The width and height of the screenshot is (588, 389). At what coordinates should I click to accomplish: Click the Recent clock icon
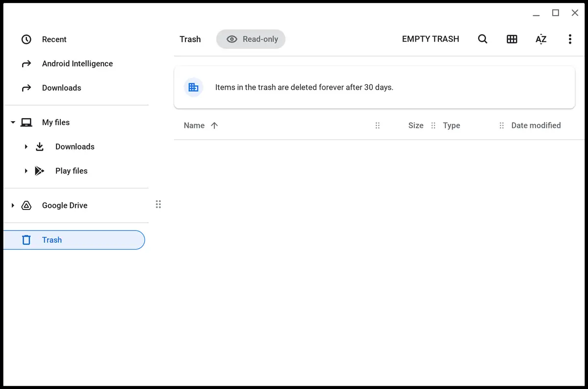coord(26,39)
